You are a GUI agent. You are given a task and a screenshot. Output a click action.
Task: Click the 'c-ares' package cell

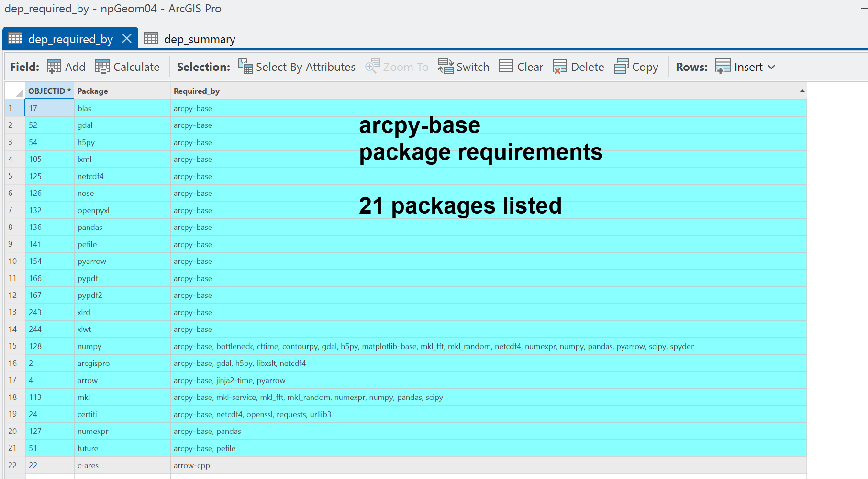(122, 465)
